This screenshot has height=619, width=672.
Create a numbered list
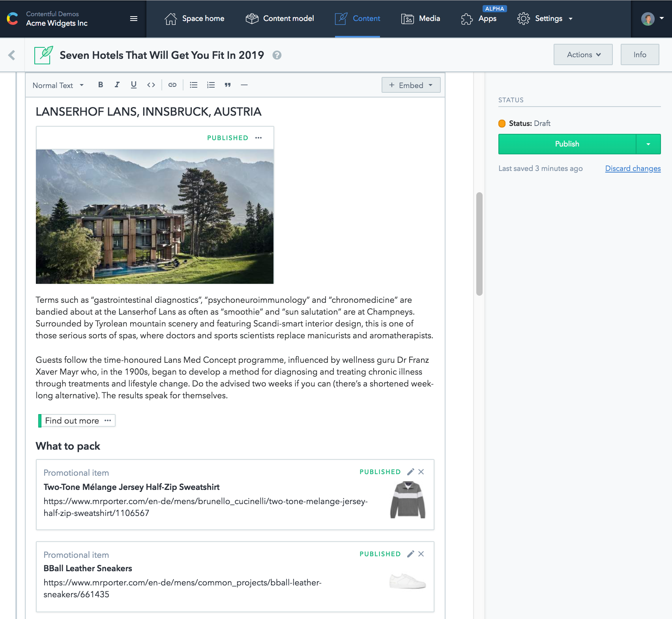[x=211, y=85]
